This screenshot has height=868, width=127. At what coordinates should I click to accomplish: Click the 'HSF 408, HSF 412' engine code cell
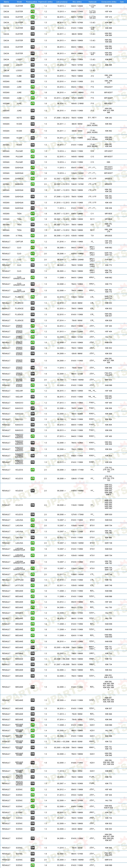[x=108, y=242]
